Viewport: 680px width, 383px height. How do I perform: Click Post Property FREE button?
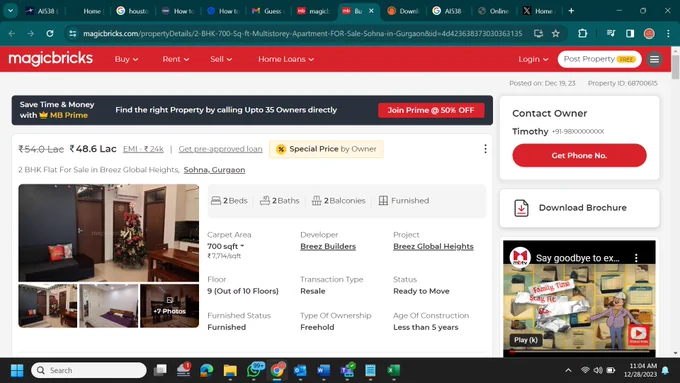(x=599, y=59)
